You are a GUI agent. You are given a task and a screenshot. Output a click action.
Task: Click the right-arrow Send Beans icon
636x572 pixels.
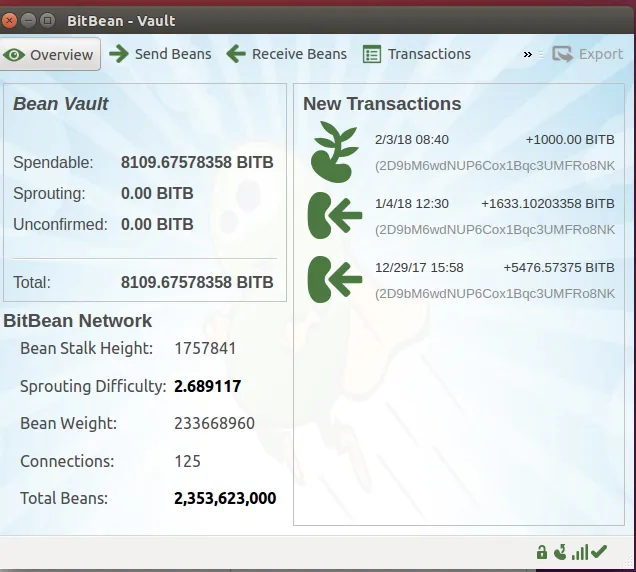point(119,54)
